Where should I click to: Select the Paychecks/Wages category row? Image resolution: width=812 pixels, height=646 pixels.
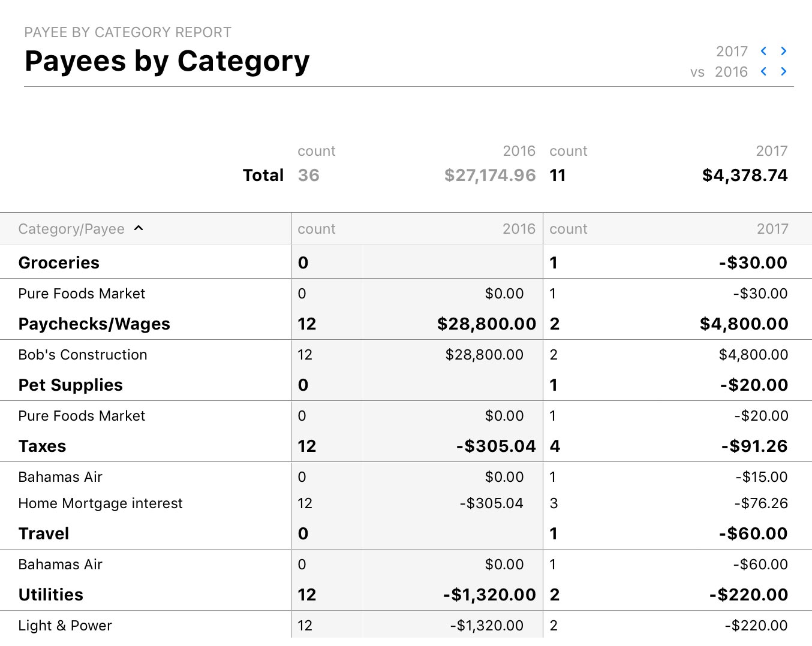coord(94,324)
